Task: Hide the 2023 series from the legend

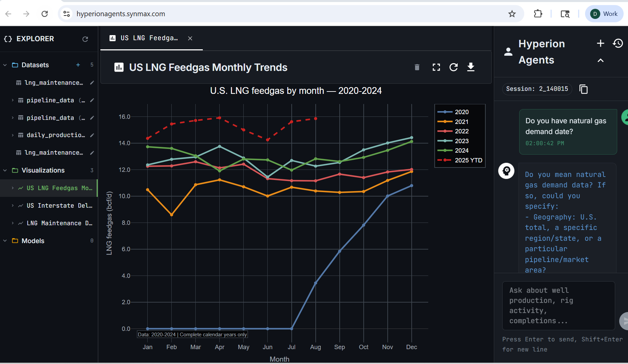Action: coord(461,141)
